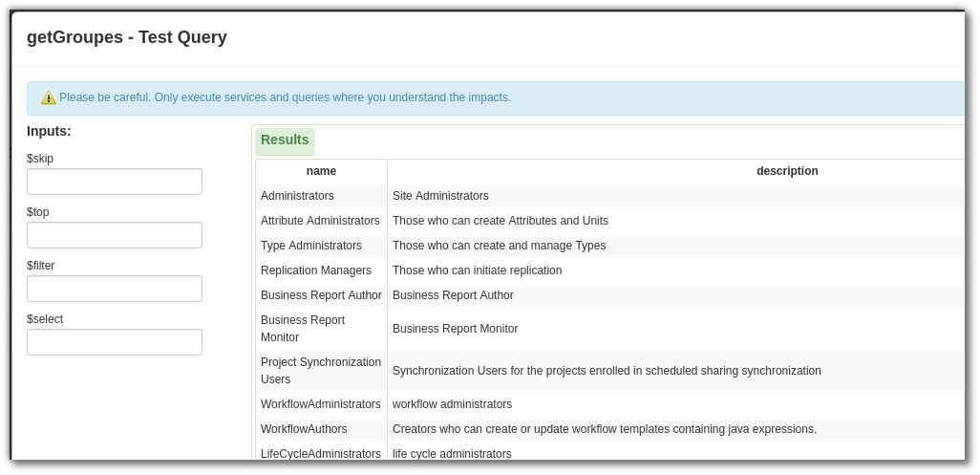The width and height of the screenshot is (980, 475).
Task: Click the Attribute Administrators name cell
Action: point(320,221)
